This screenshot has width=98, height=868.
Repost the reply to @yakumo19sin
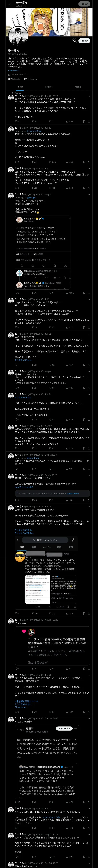[34, 162]
